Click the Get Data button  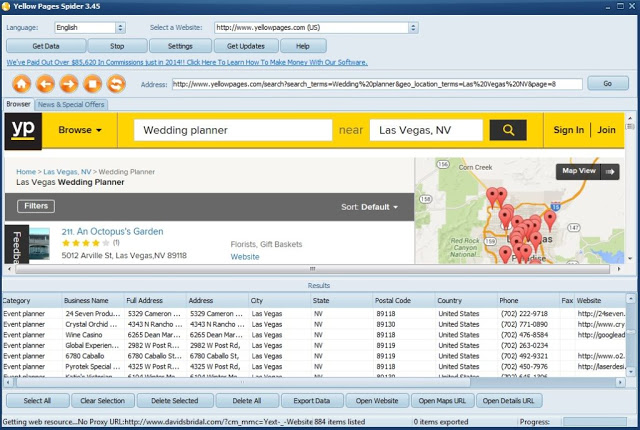[x=46, y=46]
